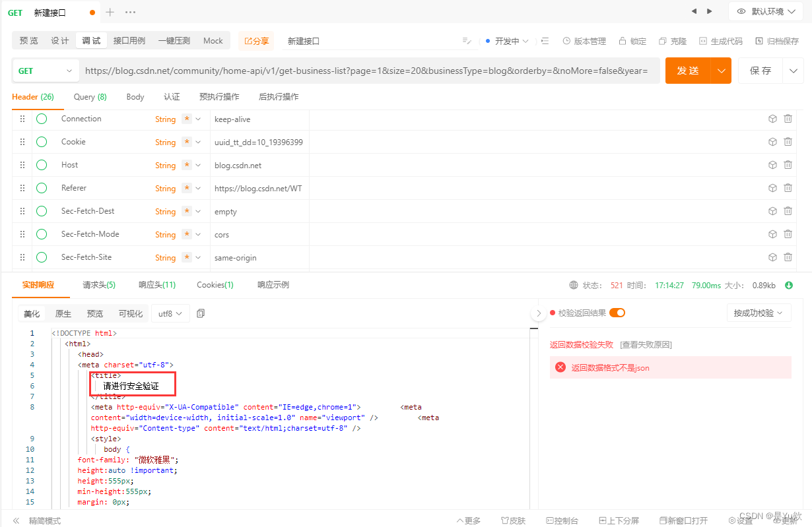812x527 pixels.
Task: Click the double-chevron icon beside 精简模式
Action: (17, 520)
